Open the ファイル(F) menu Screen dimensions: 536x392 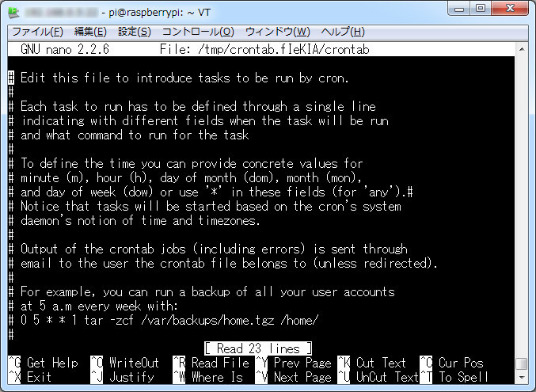(x=37, y=32)
